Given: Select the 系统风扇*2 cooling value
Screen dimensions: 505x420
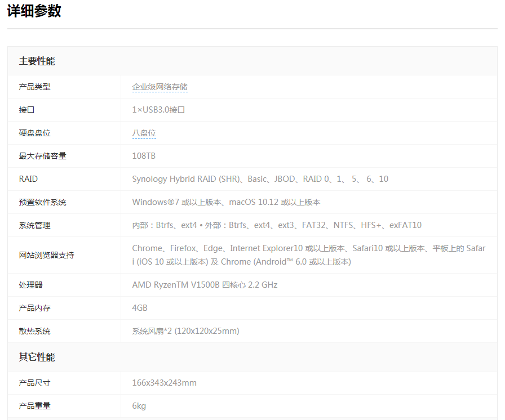Looking at the screenshot, I should click(185, 331).
